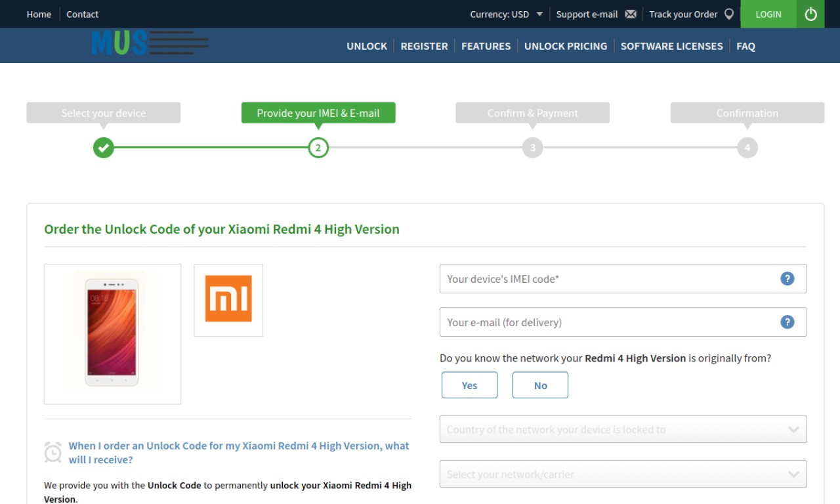
Task: Click the Xiaomi Mi brand logo
Action: tap(228, 299)
